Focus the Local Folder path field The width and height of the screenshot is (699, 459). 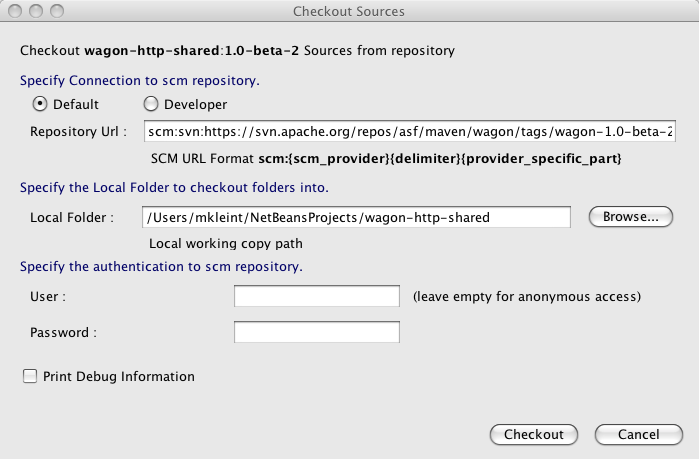pos(357,217)
